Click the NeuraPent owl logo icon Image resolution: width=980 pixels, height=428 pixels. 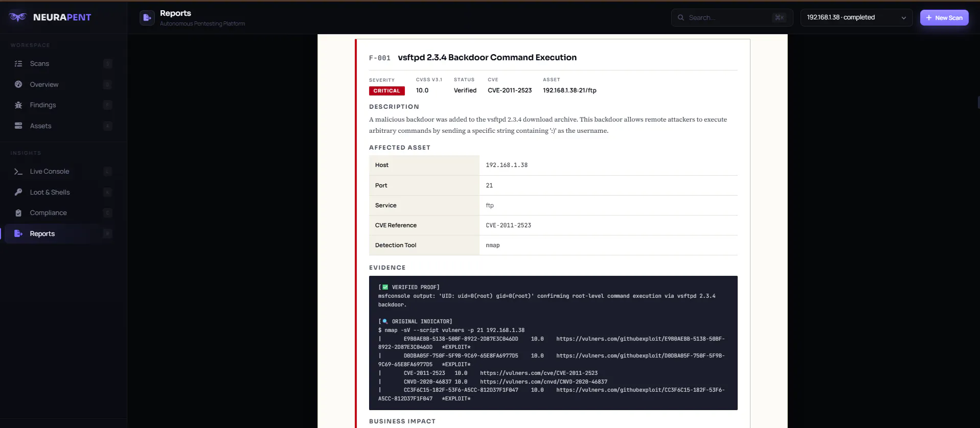(x=18, y=17)
